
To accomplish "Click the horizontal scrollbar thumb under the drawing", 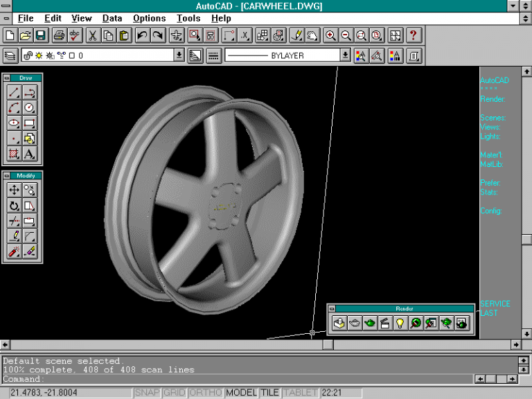I will point(328,345).
